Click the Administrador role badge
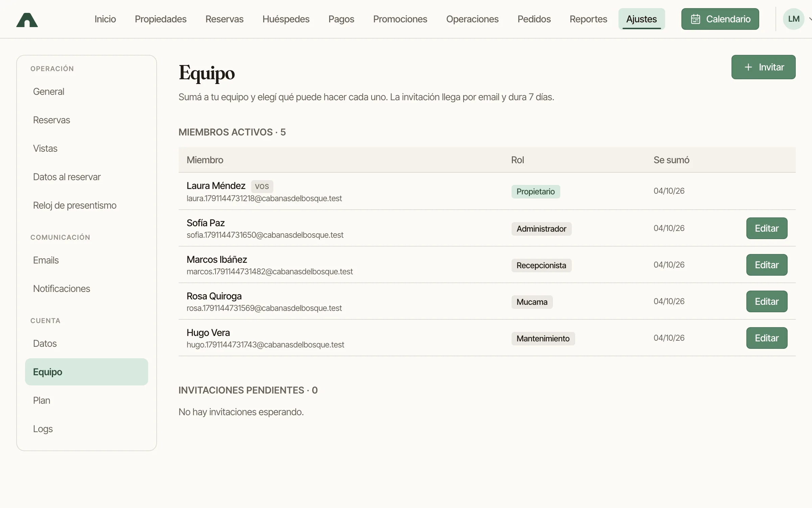The image size is (812, 508). [x=541, y=229]
